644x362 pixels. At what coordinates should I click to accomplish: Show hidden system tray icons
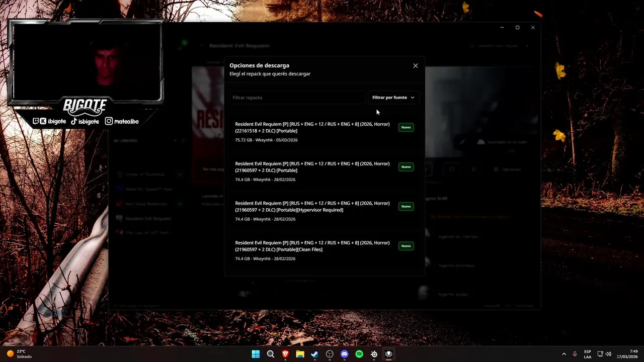tap(564, 354)
